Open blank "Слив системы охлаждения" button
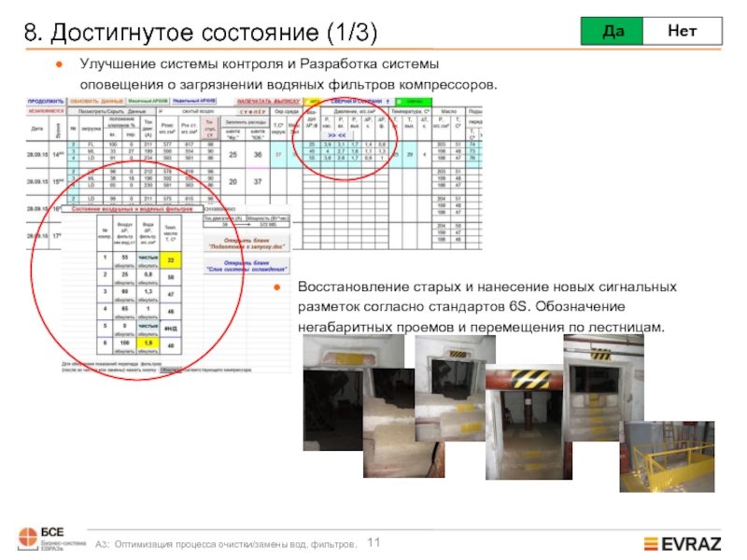The width and height of the screenshot is (747, 560). tap(247, 266)
